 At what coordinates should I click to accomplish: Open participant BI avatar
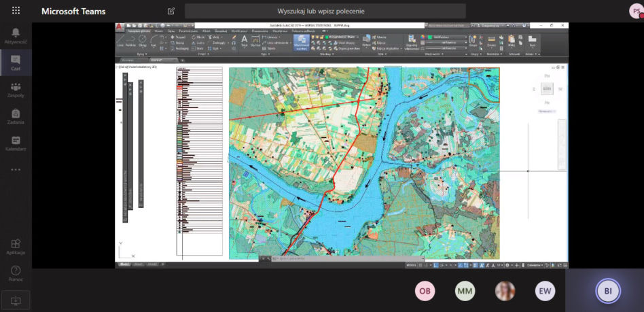608,291
